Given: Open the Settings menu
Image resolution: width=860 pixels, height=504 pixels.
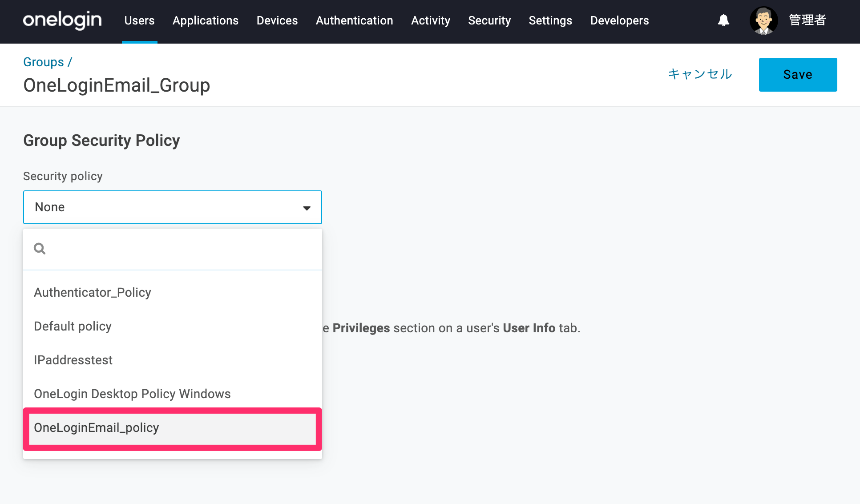Looking at the screenshot, I should coord(550,20).
